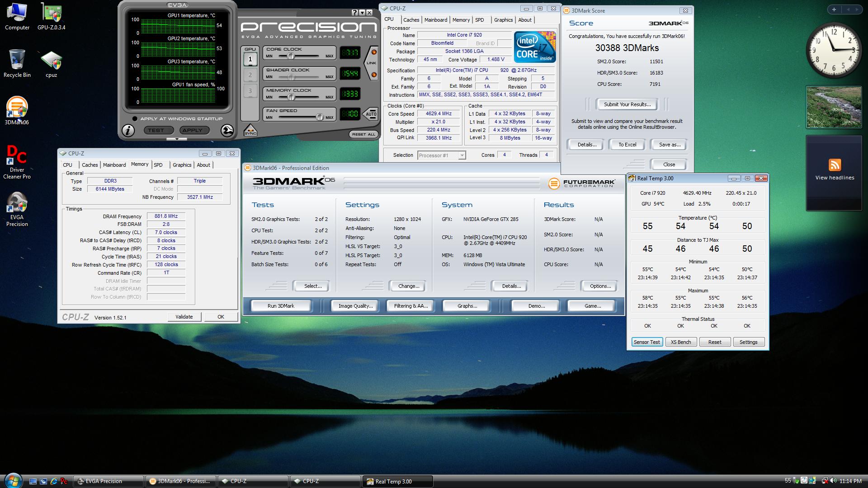Click the Memory Clock slider handle
The height and width of the screenshot is (488, 868).
292,97
